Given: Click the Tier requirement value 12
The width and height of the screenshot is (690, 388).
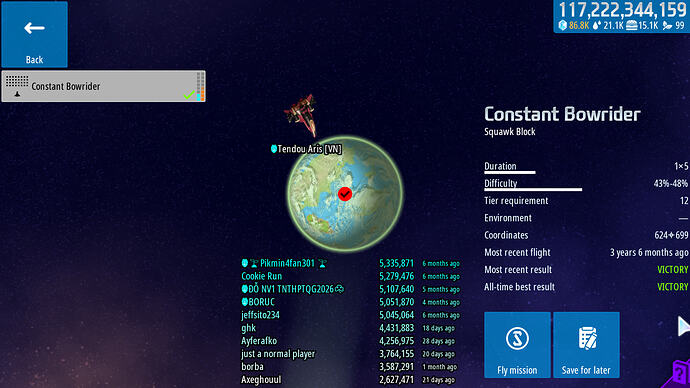Looking at the screenshot, I should point(684,201).
